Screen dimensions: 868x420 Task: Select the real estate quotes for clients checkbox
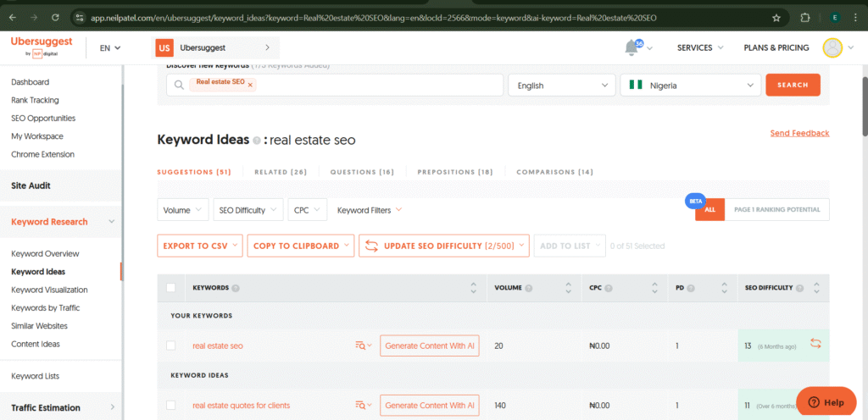(x=171, y=406)
